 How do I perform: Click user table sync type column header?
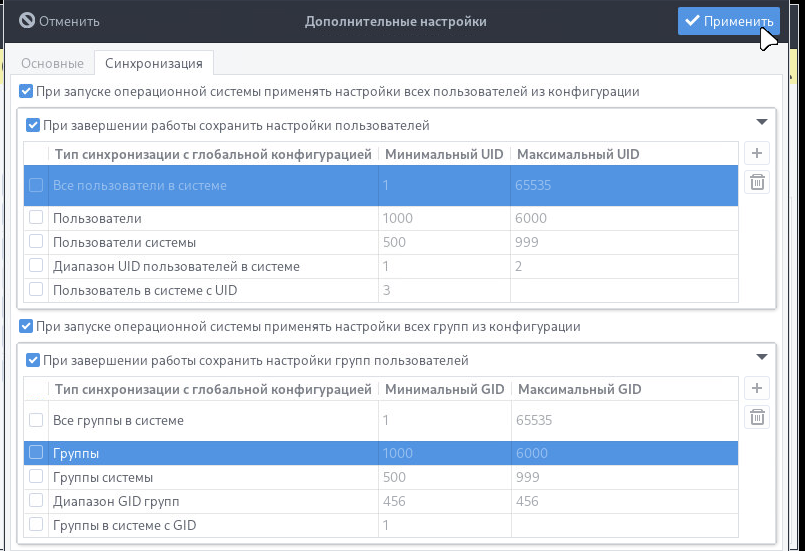point(213,154)
